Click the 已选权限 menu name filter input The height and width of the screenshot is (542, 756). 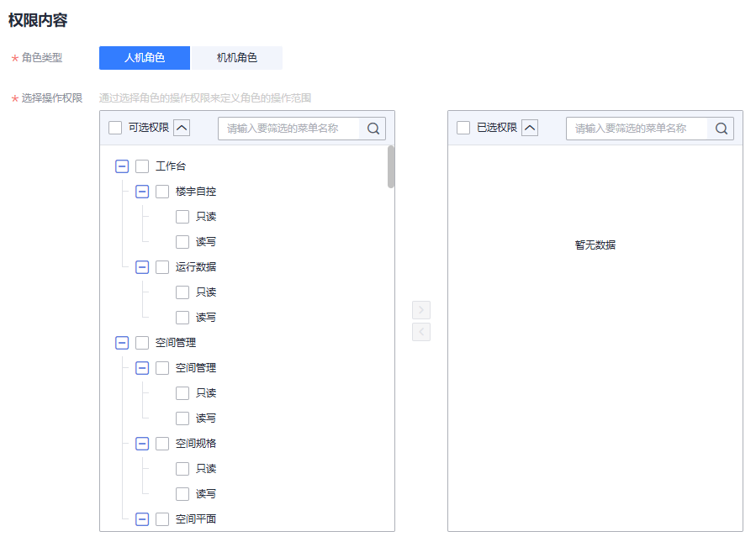tap(637, 129)
